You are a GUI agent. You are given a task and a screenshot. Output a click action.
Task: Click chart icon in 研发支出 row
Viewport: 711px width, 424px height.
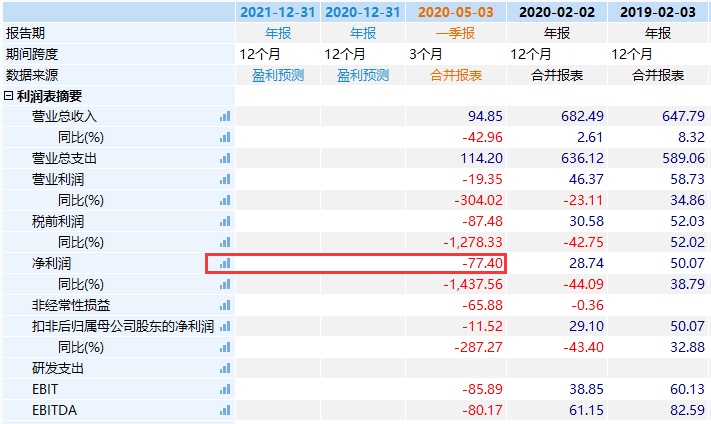click(x=225, y=368)
